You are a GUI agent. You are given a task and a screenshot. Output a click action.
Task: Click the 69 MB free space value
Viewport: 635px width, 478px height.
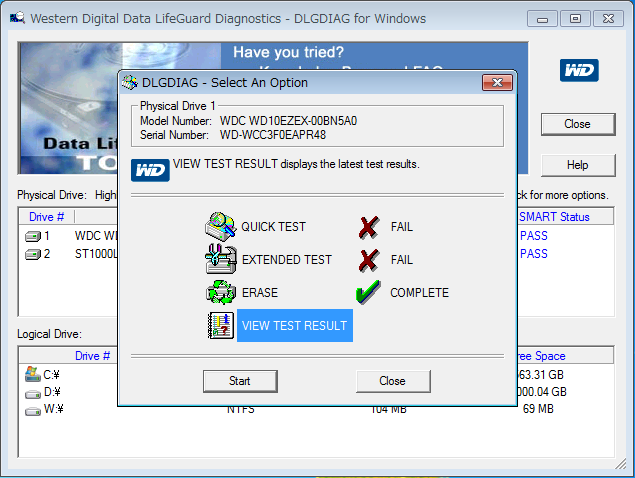[538, 409]
